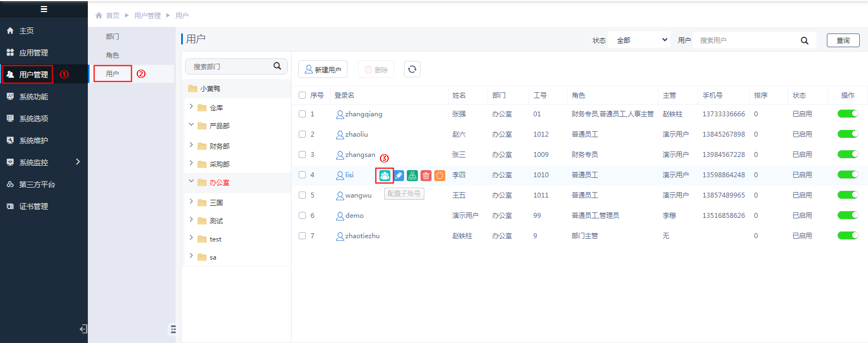
Task: Open the 状态 dropdown showing 全部
Action: pos(639,40)
